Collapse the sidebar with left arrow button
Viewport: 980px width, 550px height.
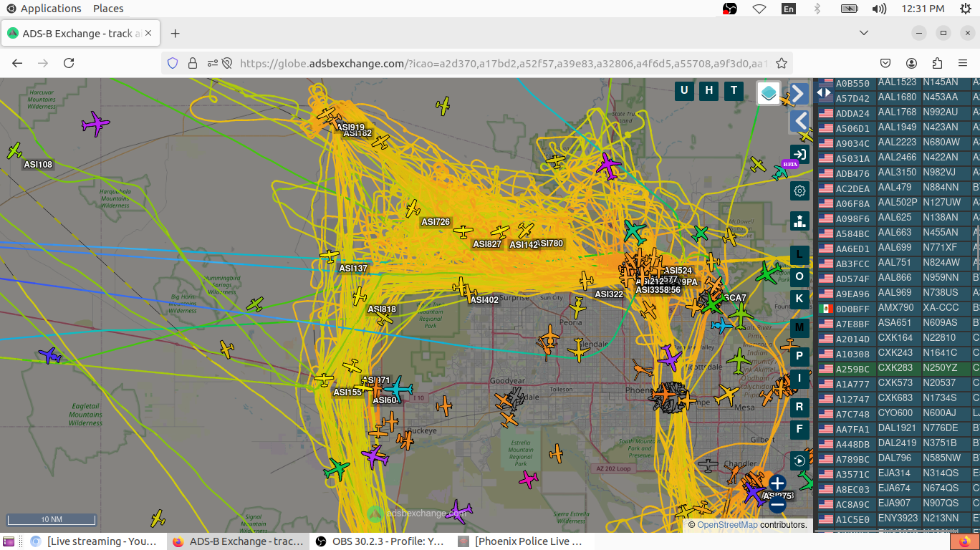(x=799, y=120)
